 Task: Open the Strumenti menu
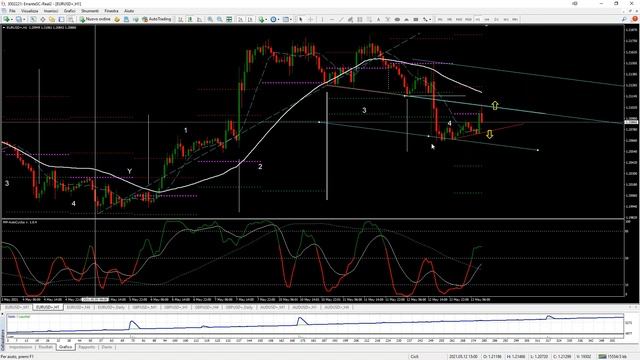coord(89,11)
